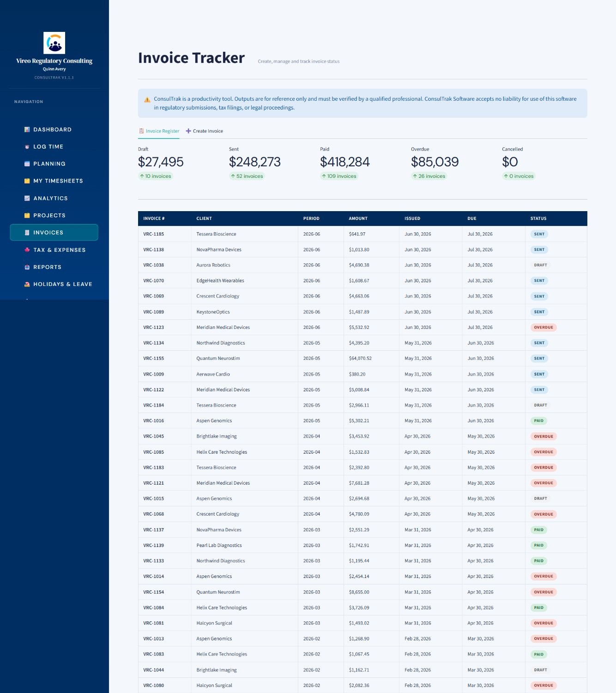616x693 pixels.
Task: Navigate to Analytics
Action: coord(54,198)
